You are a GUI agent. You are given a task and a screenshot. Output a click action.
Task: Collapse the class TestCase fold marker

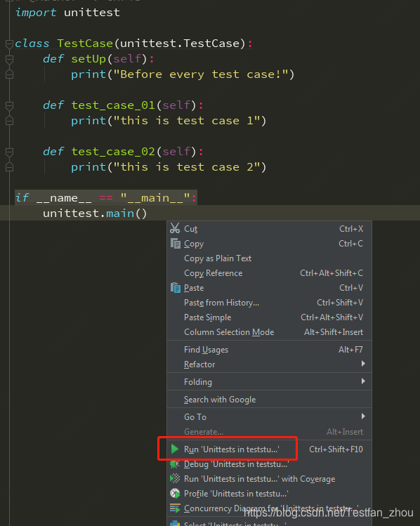pyautogui.click(x=9, y=44)
